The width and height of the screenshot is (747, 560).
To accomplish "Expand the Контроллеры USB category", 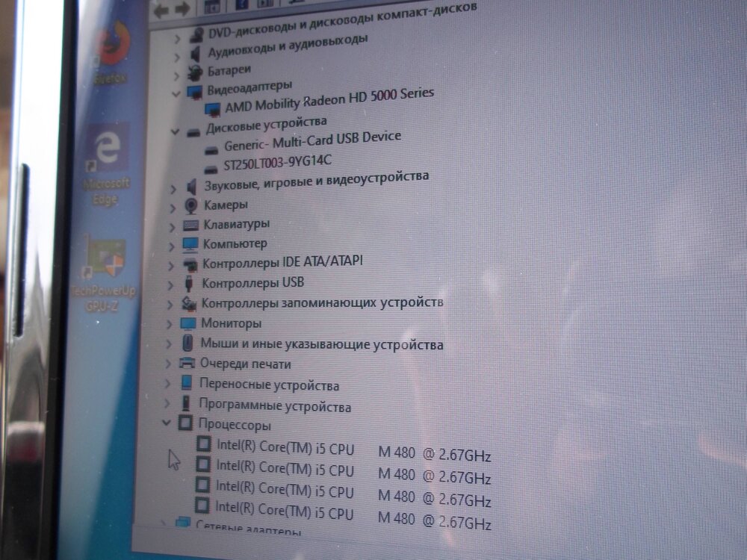I will pyautogui.click(x=173, y=283).
